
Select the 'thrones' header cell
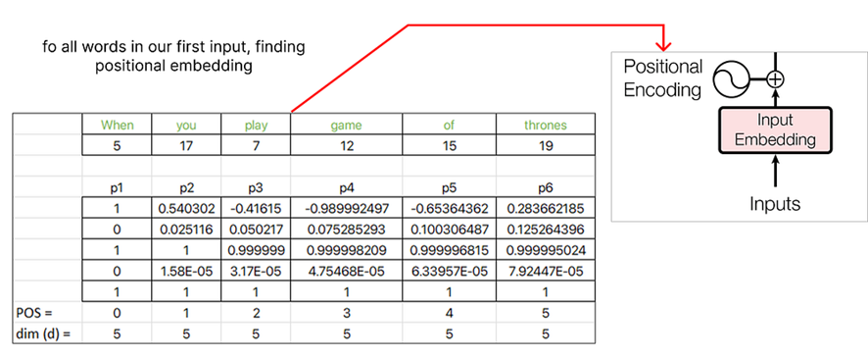click(546, 125)
